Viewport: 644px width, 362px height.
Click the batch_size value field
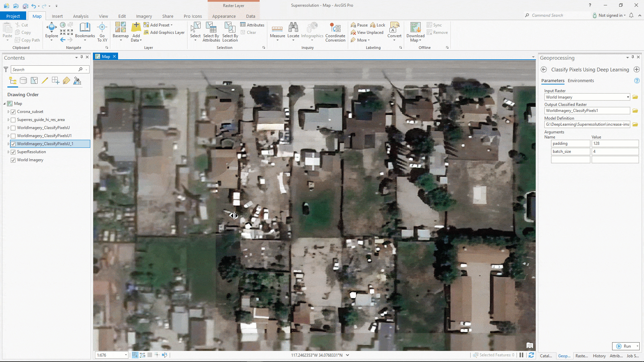point(615,152)
